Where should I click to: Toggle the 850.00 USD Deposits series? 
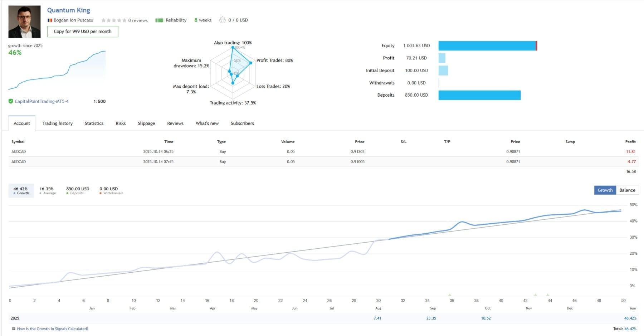[77, 190]
